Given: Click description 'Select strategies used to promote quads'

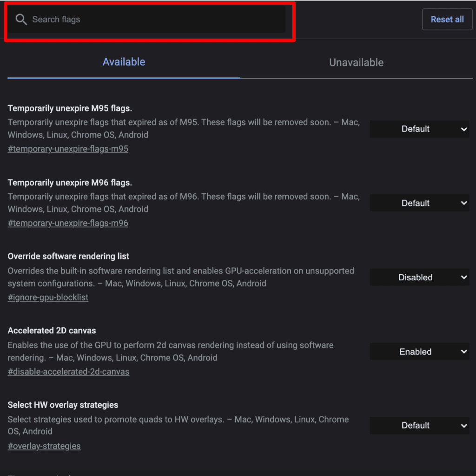Looking at the screenshot, I should [x=178, y=426].
